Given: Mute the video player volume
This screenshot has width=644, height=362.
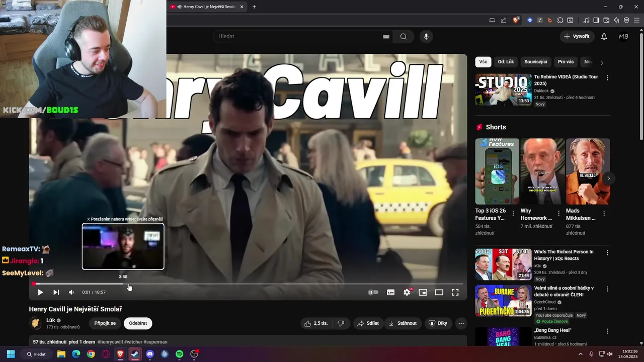Looking at the screenshot, I should point(71,292).
